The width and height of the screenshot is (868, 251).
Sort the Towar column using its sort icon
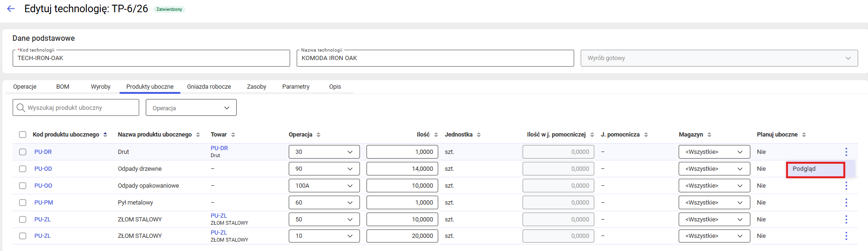233,135
